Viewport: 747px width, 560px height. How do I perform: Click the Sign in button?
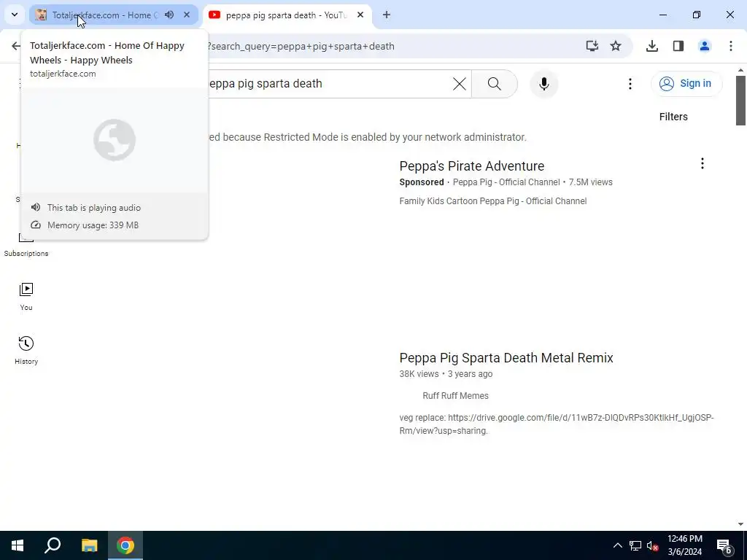[x=686, y=83]
